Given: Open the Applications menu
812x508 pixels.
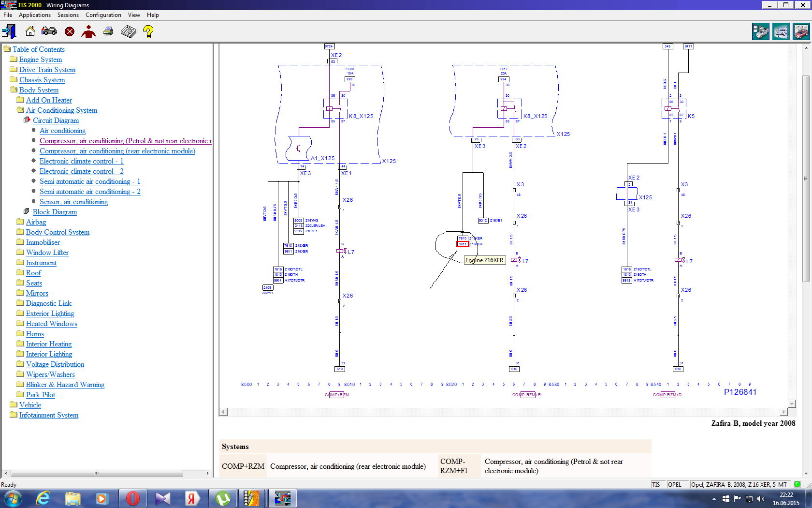Looking at the screenshot, I should click(35, 15).
